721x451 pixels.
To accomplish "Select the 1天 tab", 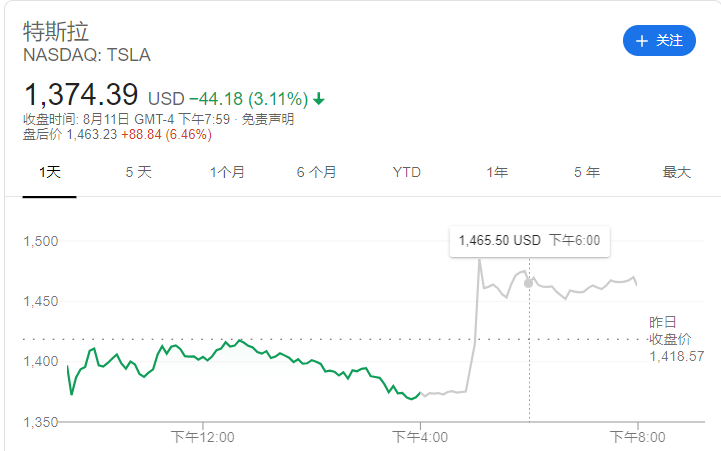I will click(x=50, y=173).
